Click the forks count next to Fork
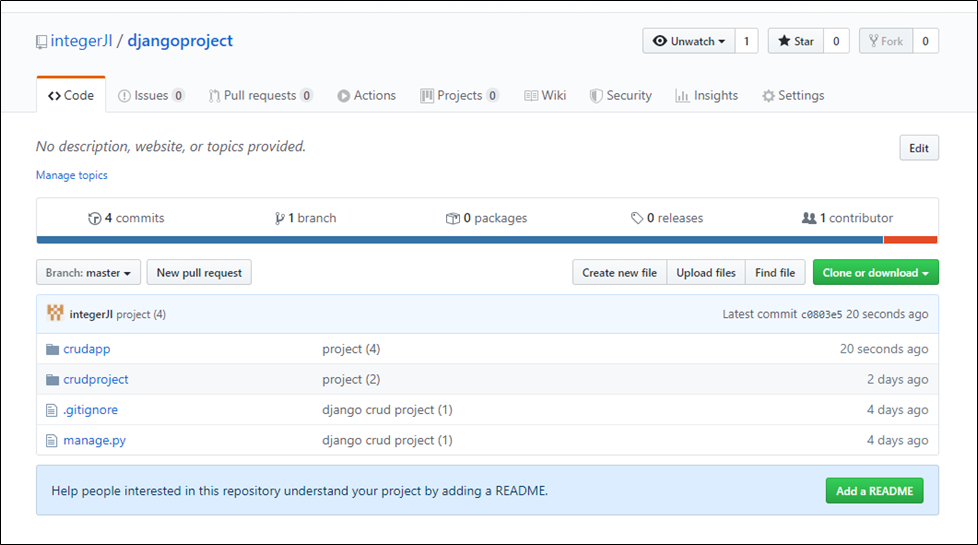 pyautogui.click(x=926, y=41)
